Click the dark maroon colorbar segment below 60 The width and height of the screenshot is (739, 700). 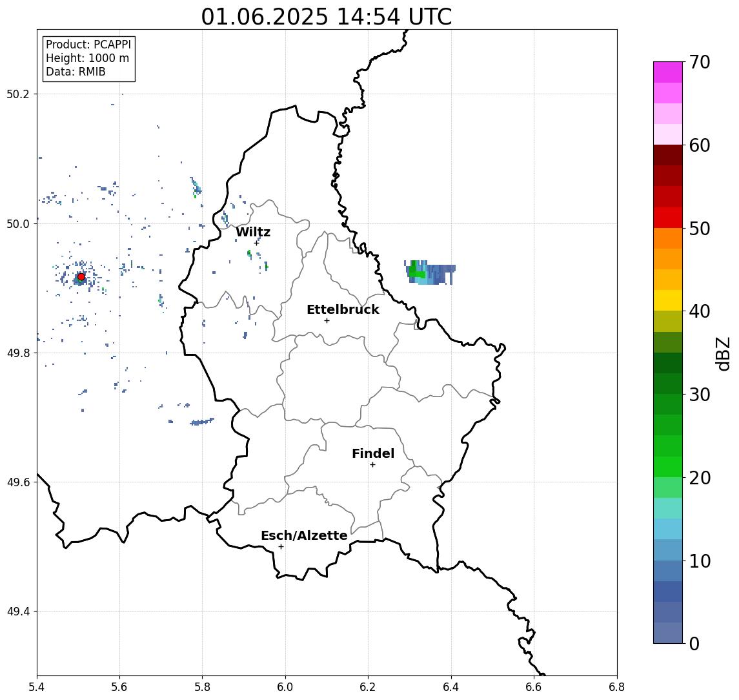668,155
